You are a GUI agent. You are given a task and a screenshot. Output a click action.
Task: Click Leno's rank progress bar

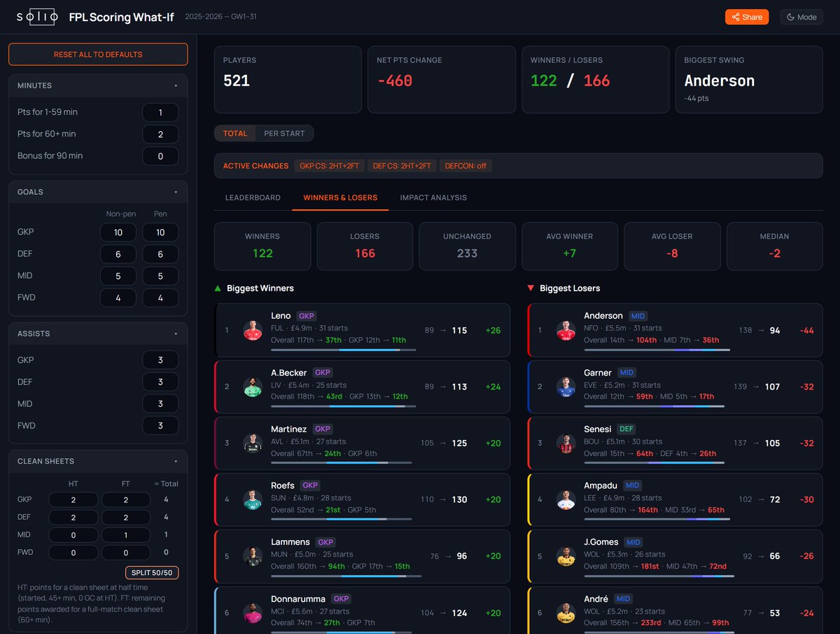(344, 350)
